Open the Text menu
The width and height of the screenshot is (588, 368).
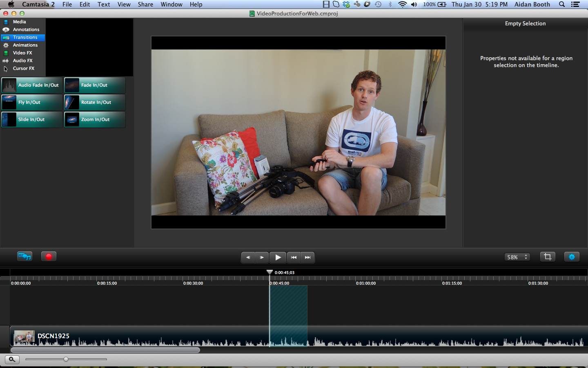pos(104,4)
